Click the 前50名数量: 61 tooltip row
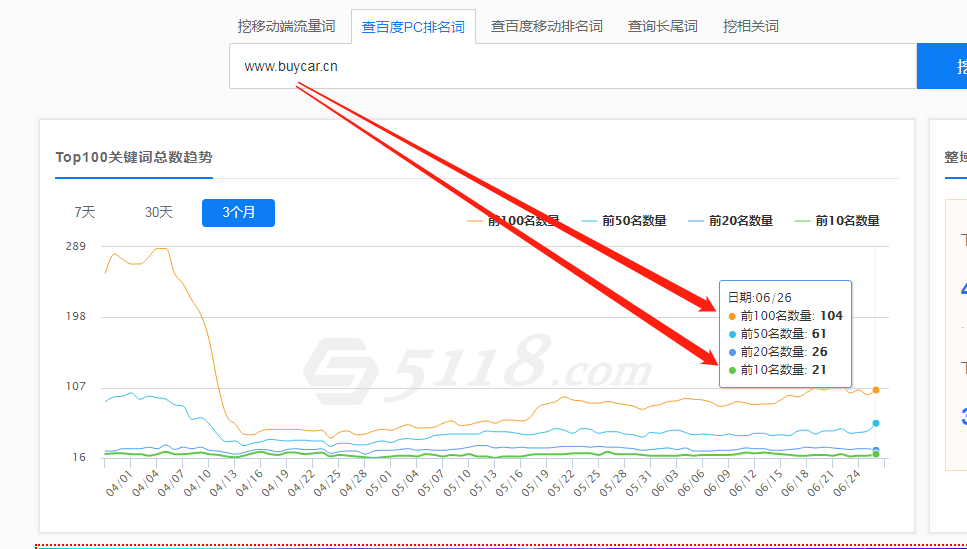This screenshot has height=549, width=967. click(x=777, y=334)
